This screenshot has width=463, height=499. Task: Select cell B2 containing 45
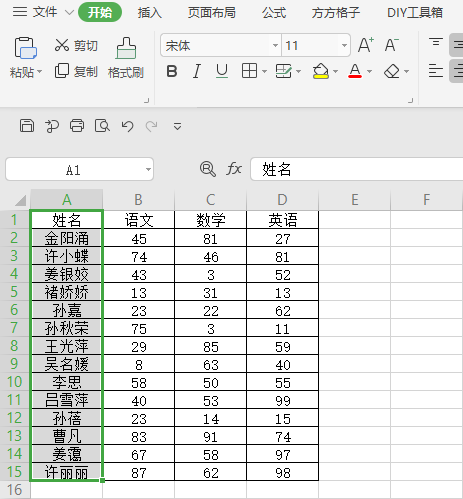pos(139,238)
